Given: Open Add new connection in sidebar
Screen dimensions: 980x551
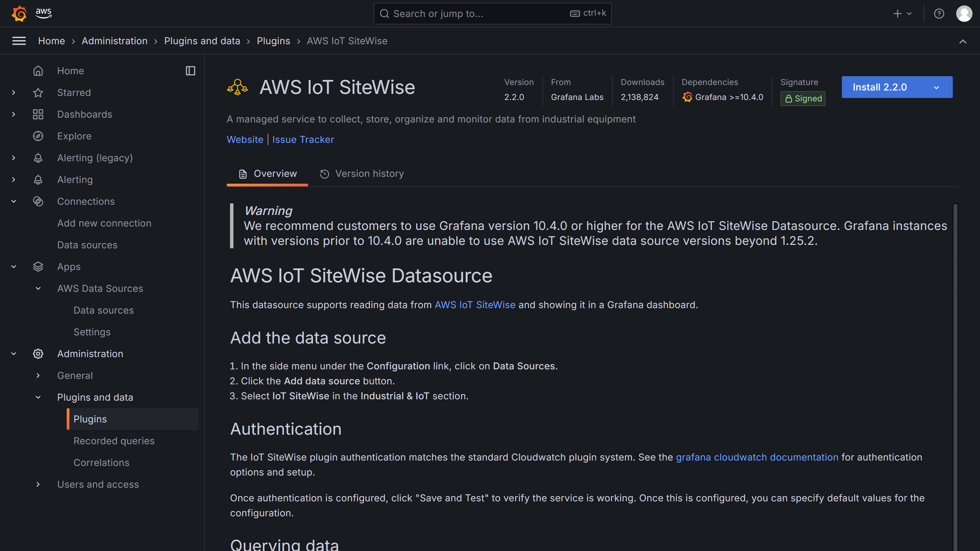Looking at the screenshot, I should point(104,223).
